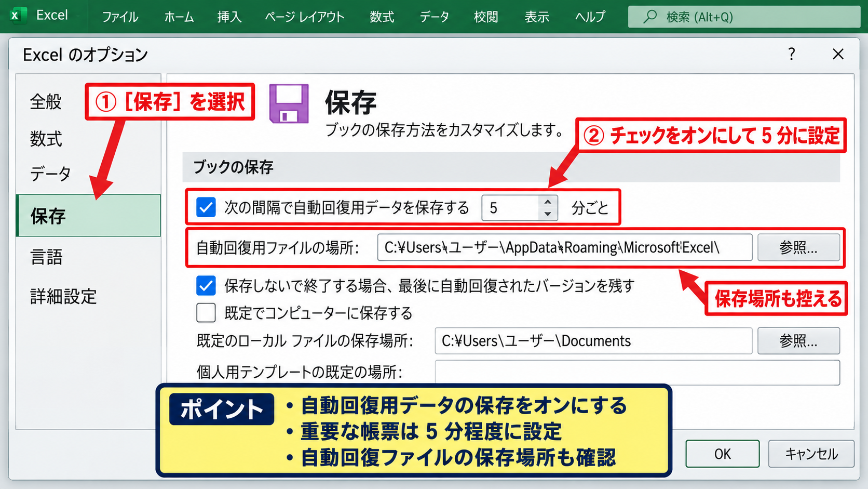
Task: Select 全般 in the options sidebar
Action: click(x=46, y=102)
